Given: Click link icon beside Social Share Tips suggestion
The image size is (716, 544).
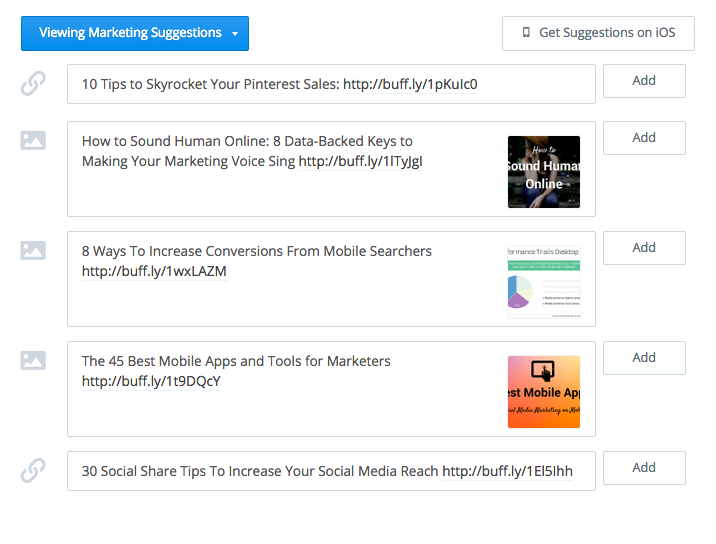Looking at the screenshot, I should 33,470.
